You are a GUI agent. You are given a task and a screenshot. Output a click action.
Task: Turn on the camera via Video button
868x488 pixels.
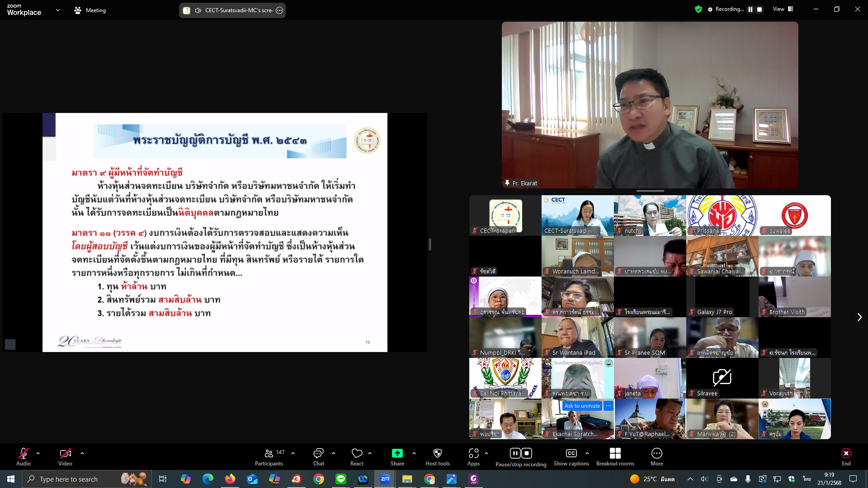click(x=65, y=457)
